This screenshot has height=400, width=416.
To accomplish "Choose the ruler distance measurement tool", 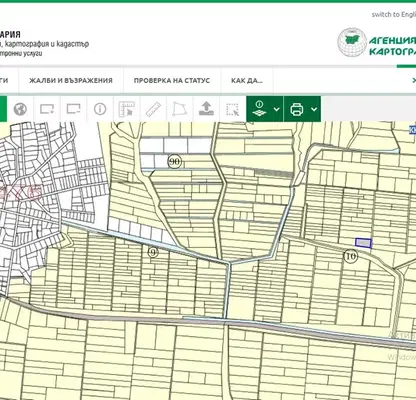I will tap(153, 109).
